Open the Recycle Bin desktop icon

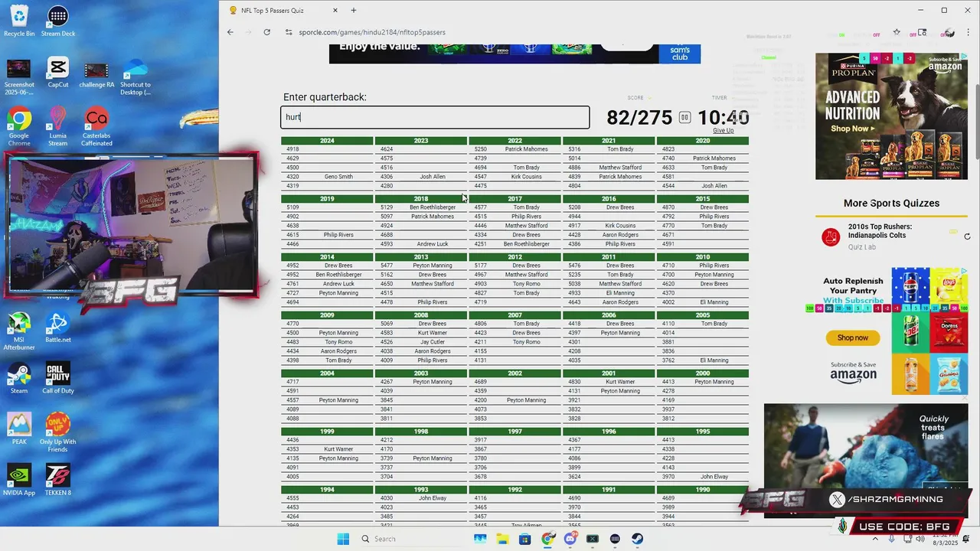coord(19,20)
